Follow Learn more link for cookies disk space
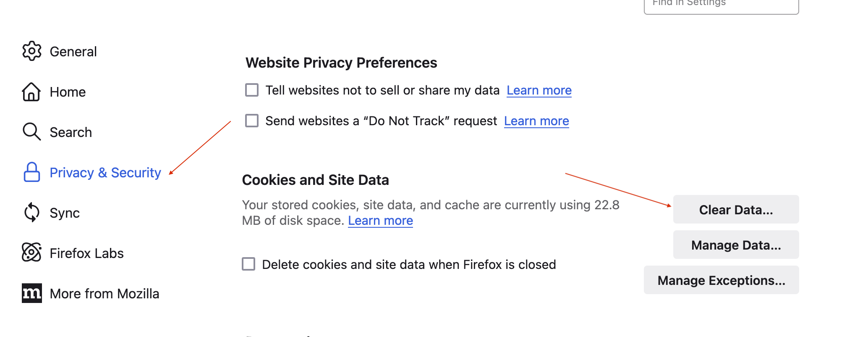The height and width of the screenshot is (337, 868). click(x=380, y=221)
